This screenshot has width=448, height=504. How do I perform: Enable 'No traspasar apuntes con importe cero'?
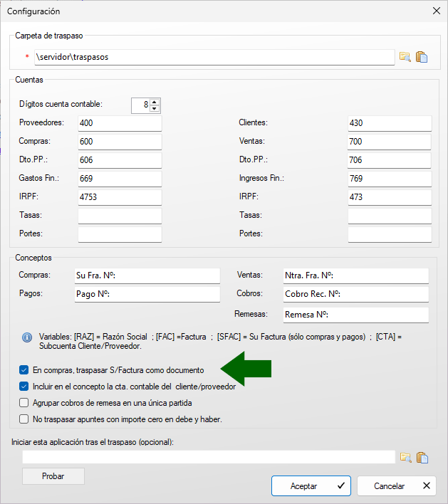coord(24,419)
